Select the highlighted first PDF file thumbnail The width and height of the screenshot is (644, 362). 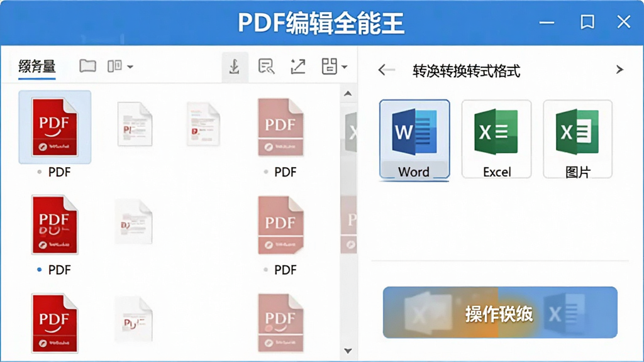55,127
